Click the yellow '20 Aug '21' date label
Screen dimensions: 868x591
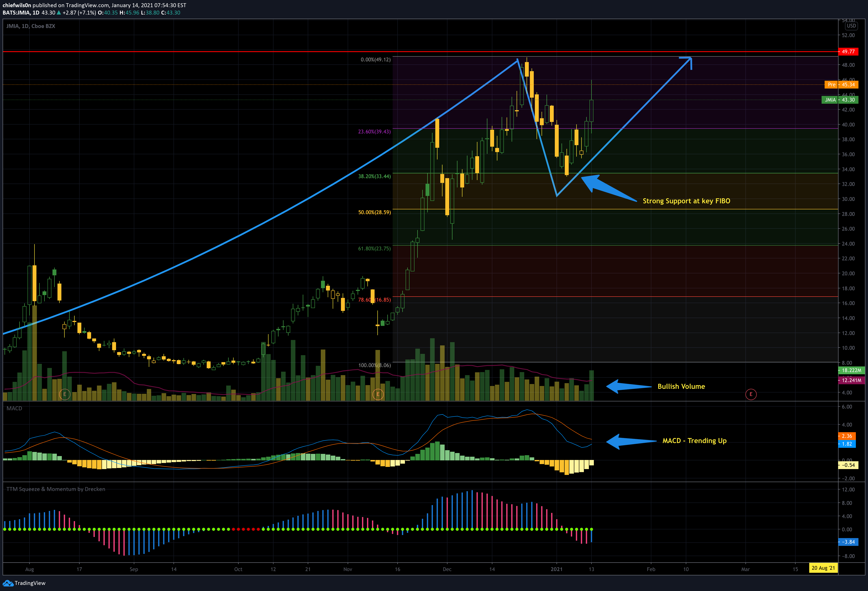pyautogui.click(x=823, y=568)
